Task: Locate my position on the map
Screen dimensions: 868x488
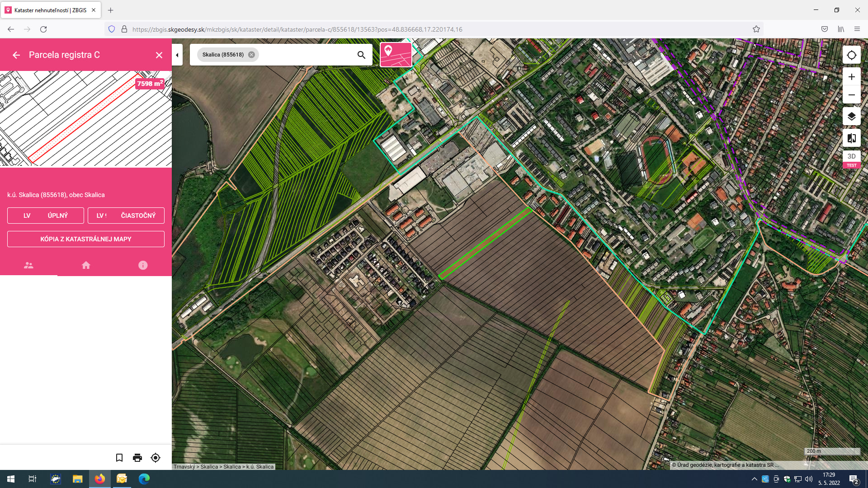Action: 852,55
